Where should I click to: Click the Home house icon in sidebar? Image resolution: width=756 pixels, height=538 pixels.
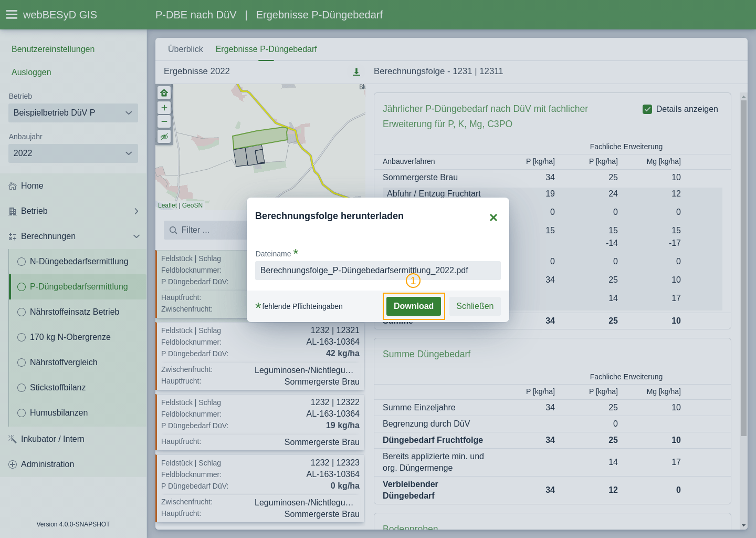pos(13,186)
